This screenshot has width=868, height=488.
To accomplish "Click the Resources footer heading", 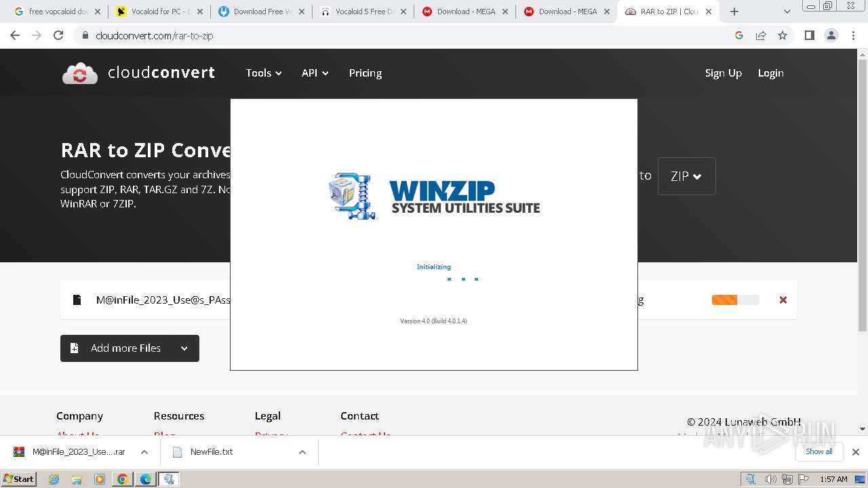I will pyautogui.click(x=179, y=416).
